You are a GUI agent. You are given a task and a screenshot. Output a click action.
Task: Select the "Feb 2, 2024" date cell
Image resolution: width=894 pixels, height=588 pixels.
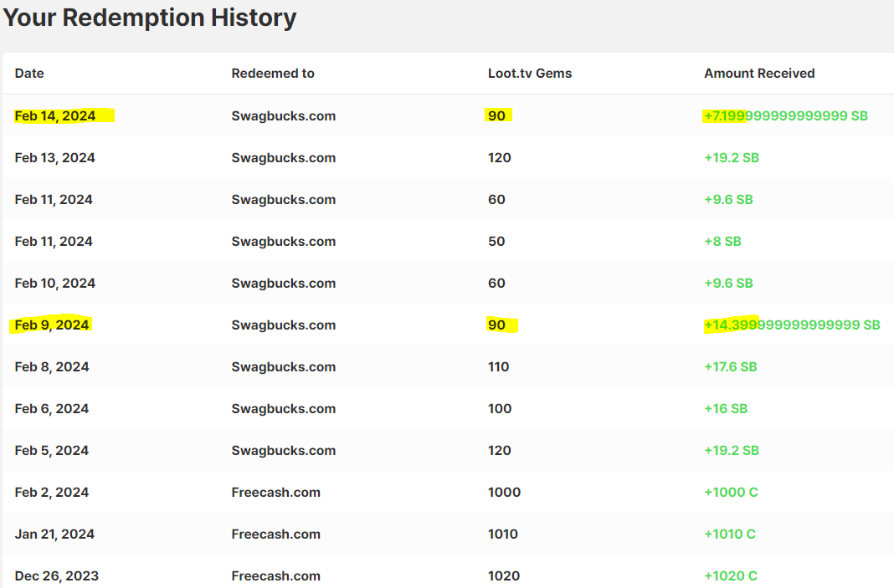click(x=52, y=493)
